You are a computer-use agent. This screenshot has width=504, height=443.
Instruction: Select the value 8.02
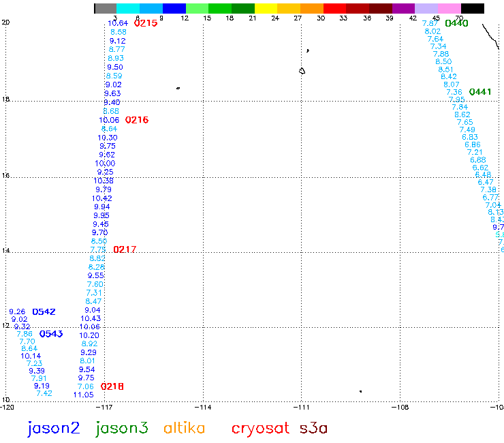pyautogui.click(x=432, y=31)
